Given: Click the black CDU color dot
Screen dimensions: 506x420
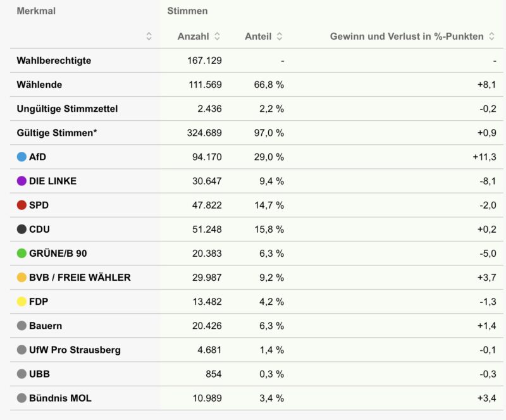Looking at the screenshot, I should point(22,229).
